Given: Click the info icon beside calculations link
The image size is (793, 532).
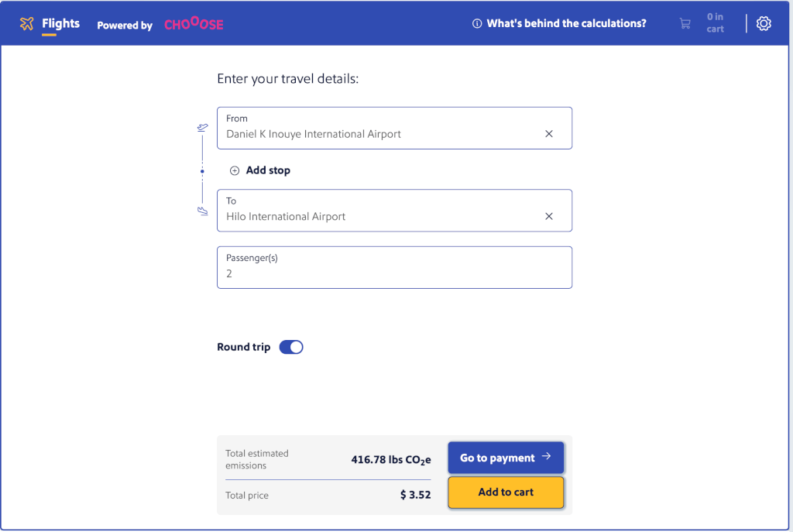Looking at the screenshot, I should [476, 23].
